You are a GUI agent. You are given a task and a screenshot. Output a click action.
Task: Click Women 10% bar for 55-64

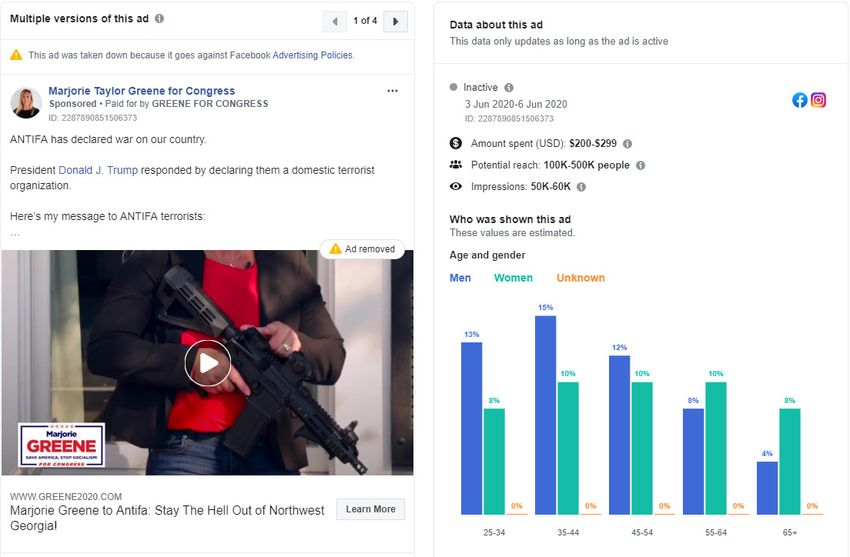[716, 448]
